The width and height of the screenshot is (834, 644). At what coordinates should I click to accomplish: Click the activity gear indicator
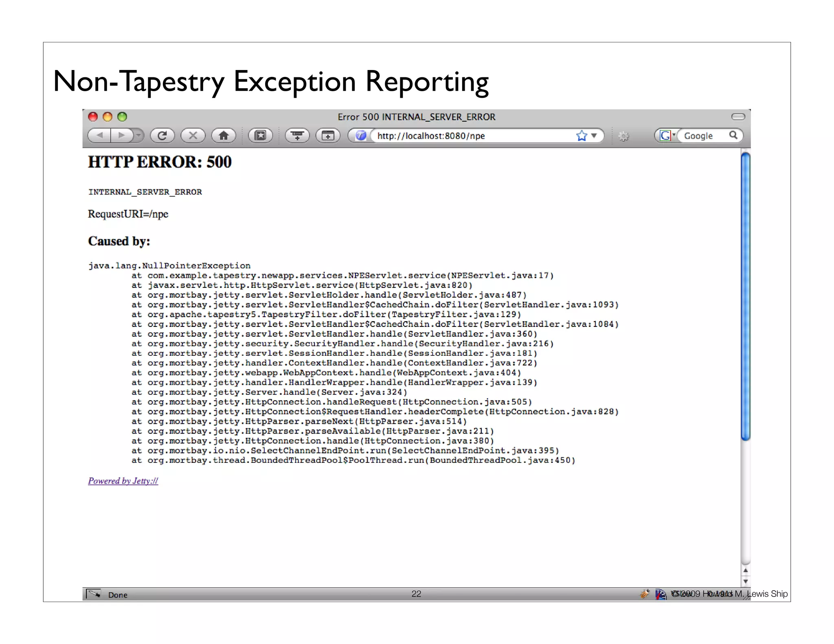pos(623,136)
